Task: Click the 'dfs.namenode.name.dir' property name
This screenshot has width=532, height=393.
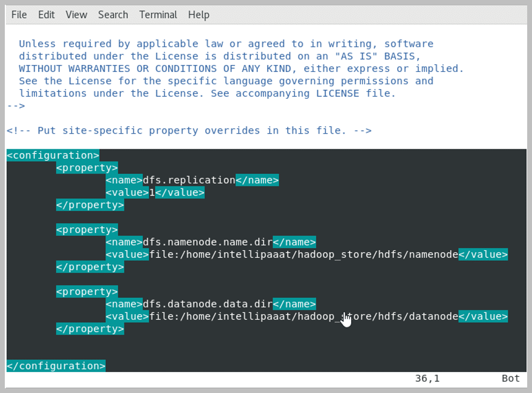Action: click(x=208, y=242)
